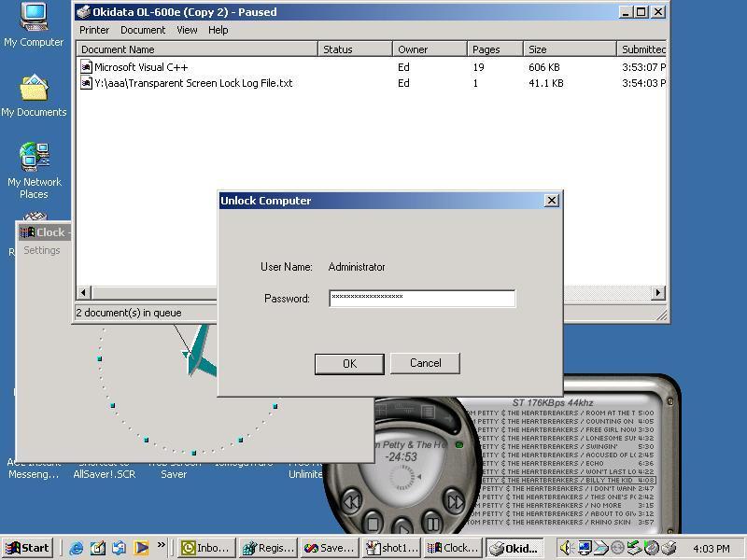Select the 'Microsoft Visual C++' document name
Viewport: 747px width, 560px height.
pyautogui.click(x=141, y=67)
